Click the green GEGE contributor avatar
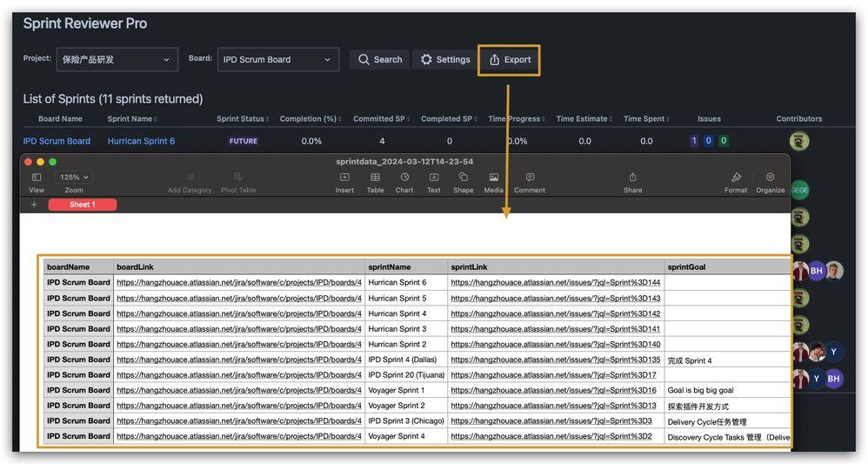868x464 pixels. point(800,190)
